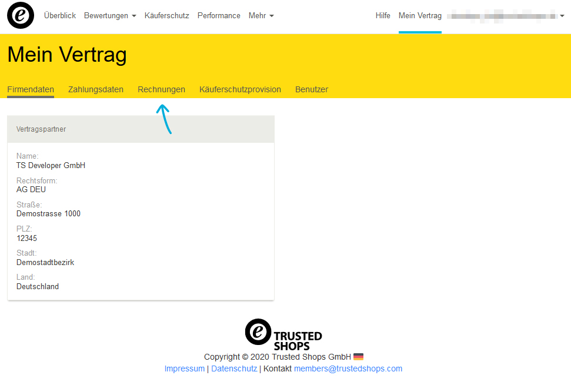Open the Datenschutz link
571x392 pixels.
(234, 368)
